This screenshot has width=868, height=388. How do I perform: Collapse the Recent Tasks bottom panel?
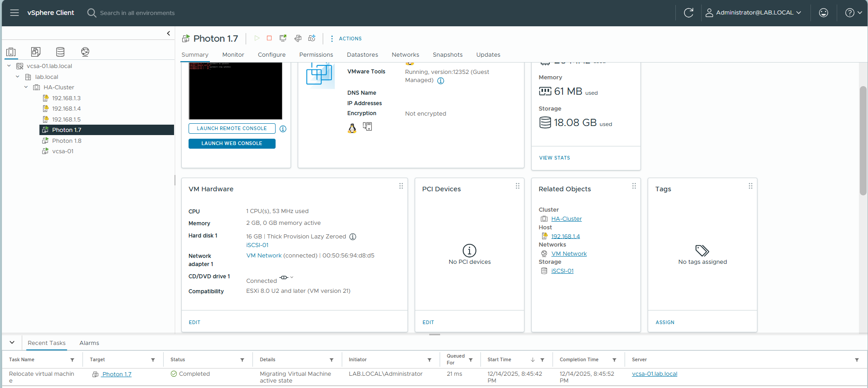click(x=12, y=343)
